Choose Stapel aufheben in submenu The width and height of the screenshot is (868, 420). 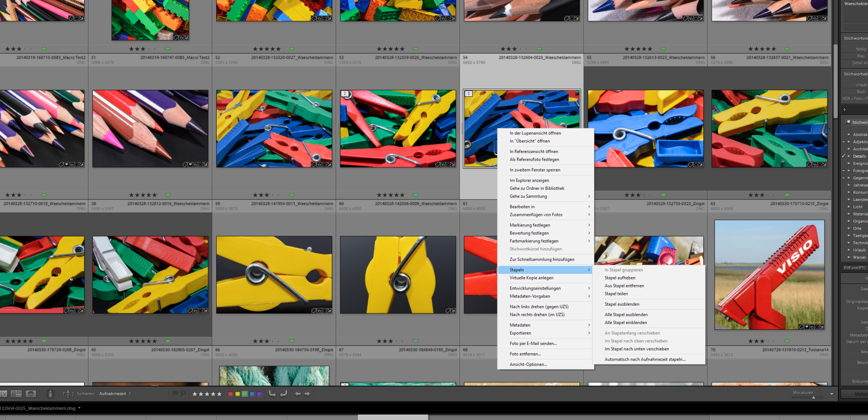[649, 278]
